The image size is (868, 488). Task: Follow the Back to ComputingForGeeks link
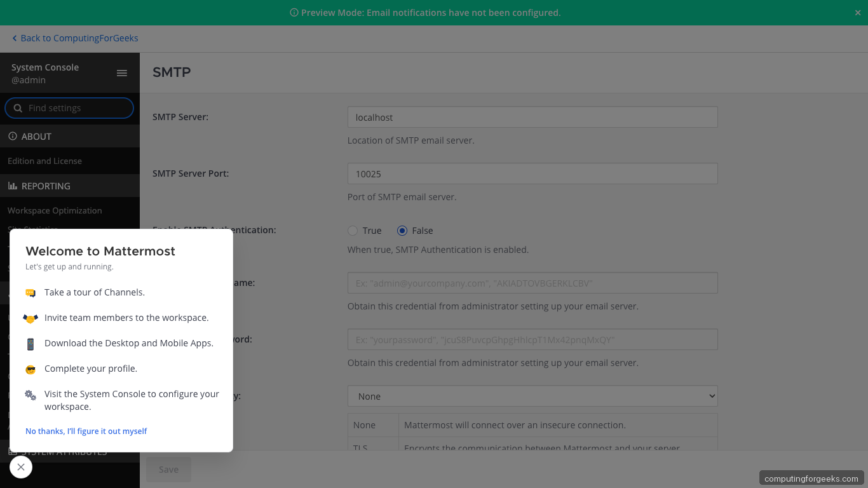73,38
